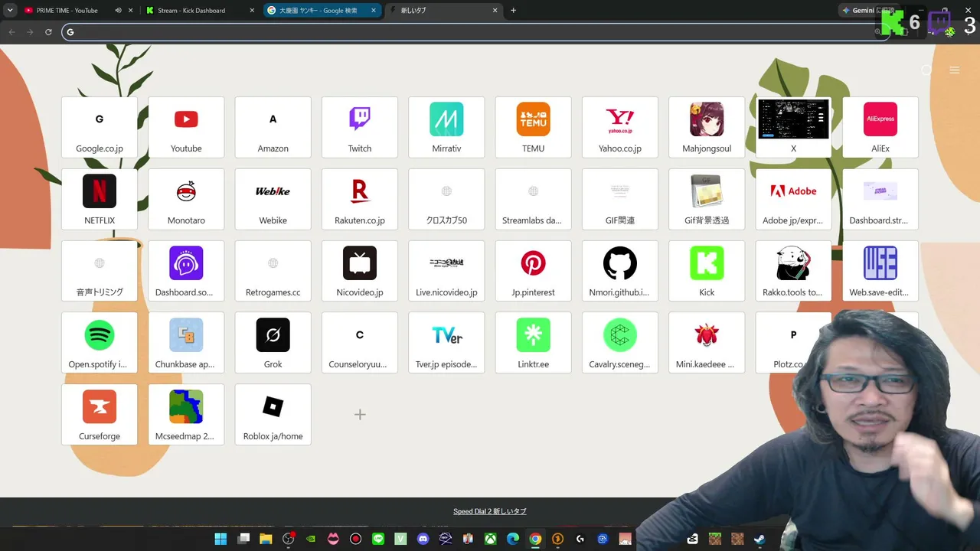
Task: Launch the NETFLIX speed dial tile
Action: pyautogui.click(x=100, y=199)
